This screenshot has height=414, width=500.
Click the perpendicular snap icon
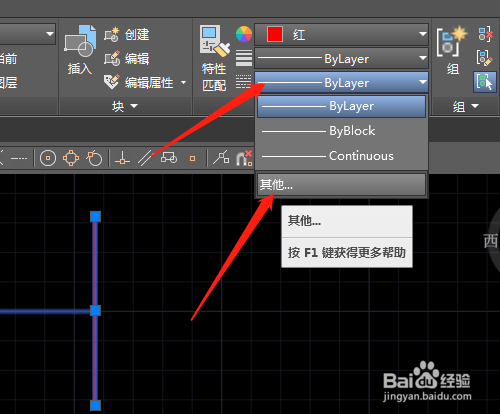(122, 158)
